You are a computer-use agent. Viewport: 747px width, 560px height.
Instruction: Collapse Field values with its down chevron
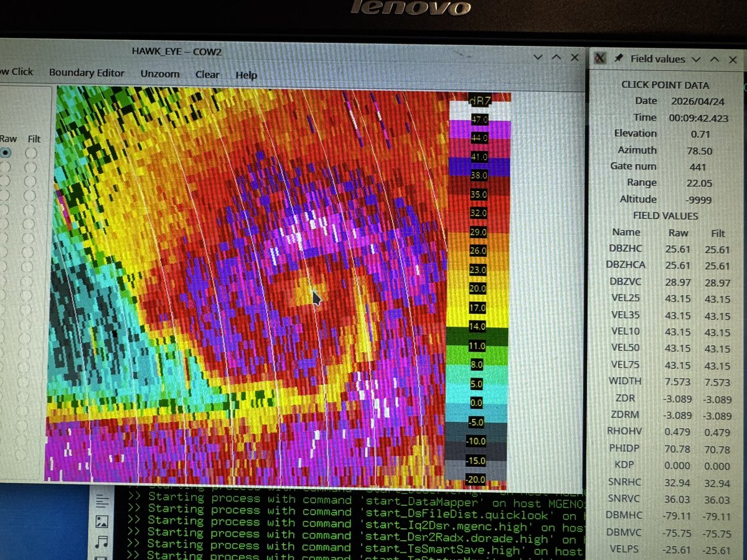click(695, 58)
